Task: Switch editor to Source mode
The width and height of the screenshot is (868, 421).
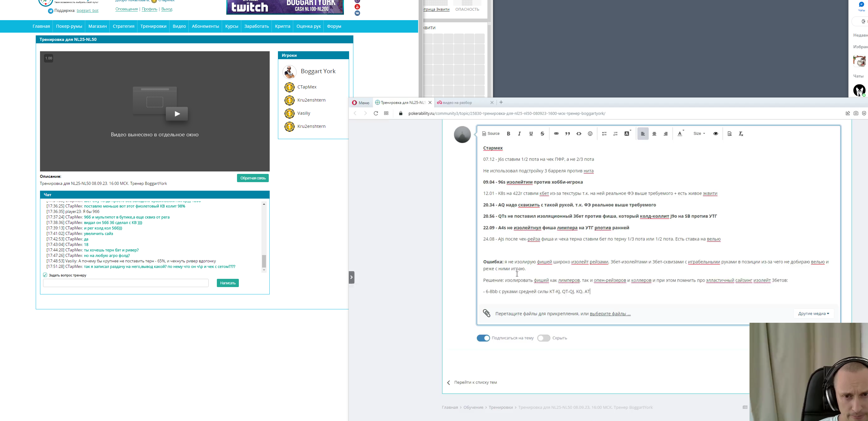Action: coord(491,134)
